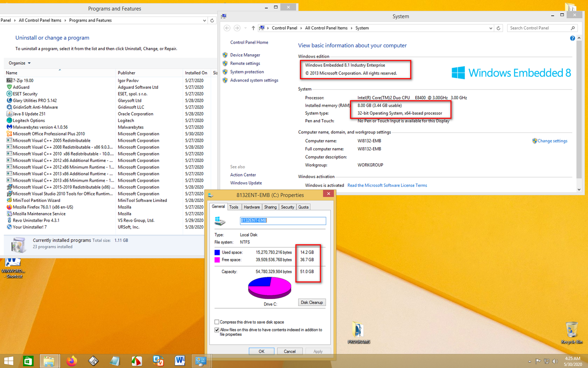Click the taskbar clock showing 4:25 AM
The width and height of the screenshot is (588, 368).
[572, 361]
